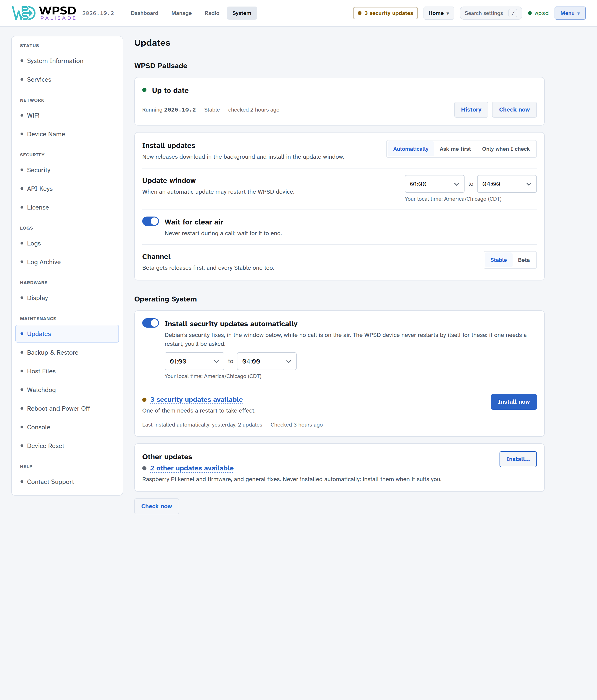Click the WPSD Palisade logo
597x700 pixels.
(44, 13)
